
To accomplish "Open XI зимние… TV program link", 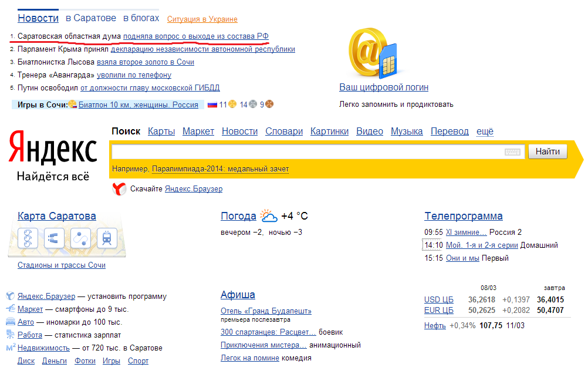I will tap(466, 232).
